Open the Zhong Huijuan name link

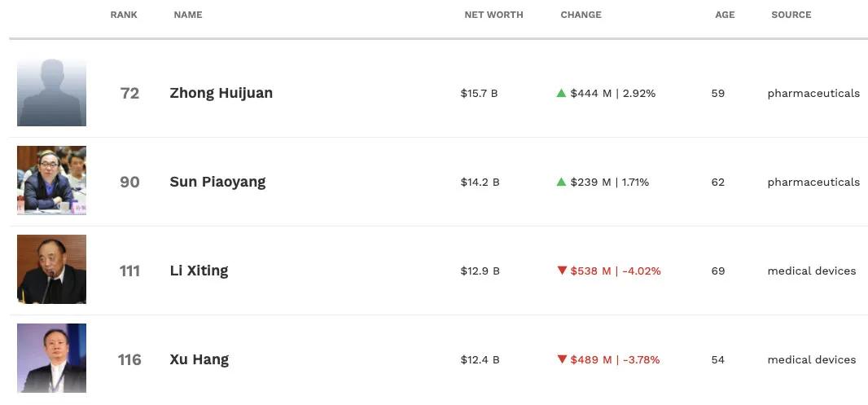(221, 93)
